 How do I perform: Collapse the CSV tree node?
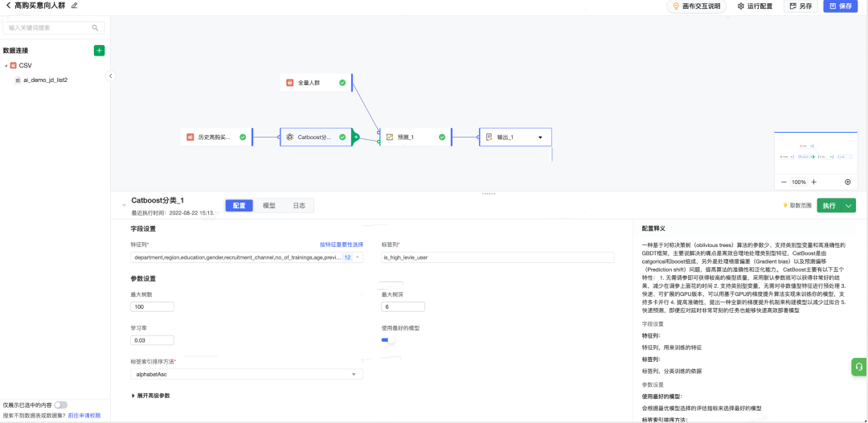(x=6, y=65)
